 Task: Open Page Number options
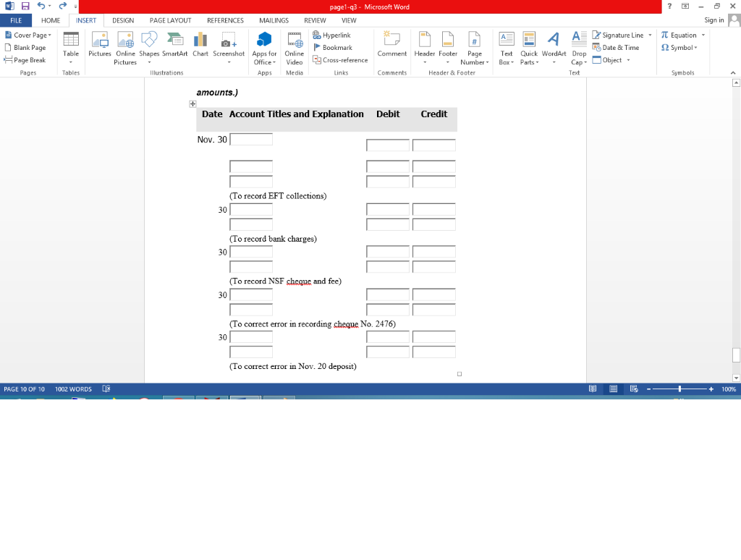pos(475,48)
